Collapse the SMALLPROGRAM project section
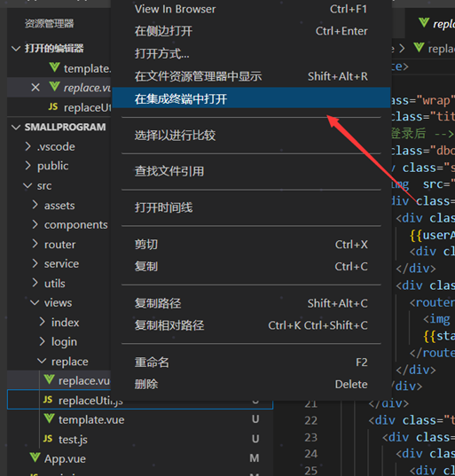Viewport: 455px width, 476px height. 16,127
